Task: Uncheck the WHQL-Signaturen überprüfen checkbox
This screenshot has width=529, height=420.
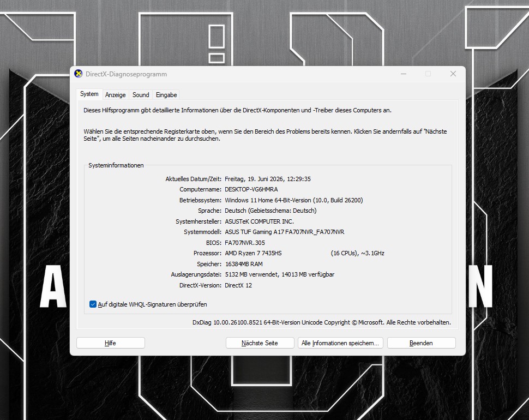Action: tap(93, 304)
